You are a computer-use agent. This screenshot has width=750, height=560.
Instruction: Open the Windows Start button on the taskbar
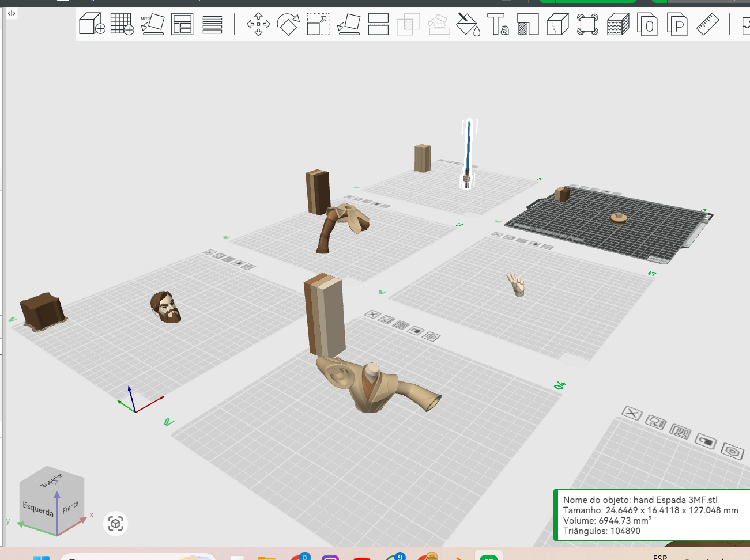41,557
